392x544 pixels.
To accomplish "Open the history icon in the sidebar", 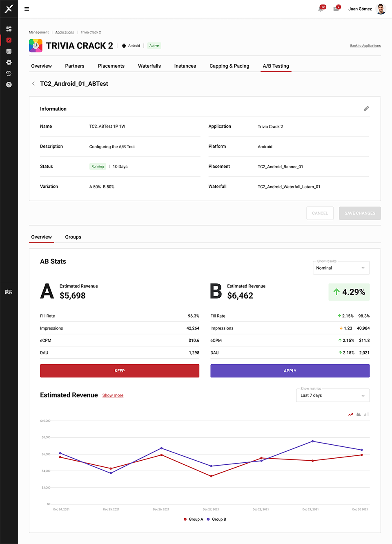I will (x=9, y=74).
